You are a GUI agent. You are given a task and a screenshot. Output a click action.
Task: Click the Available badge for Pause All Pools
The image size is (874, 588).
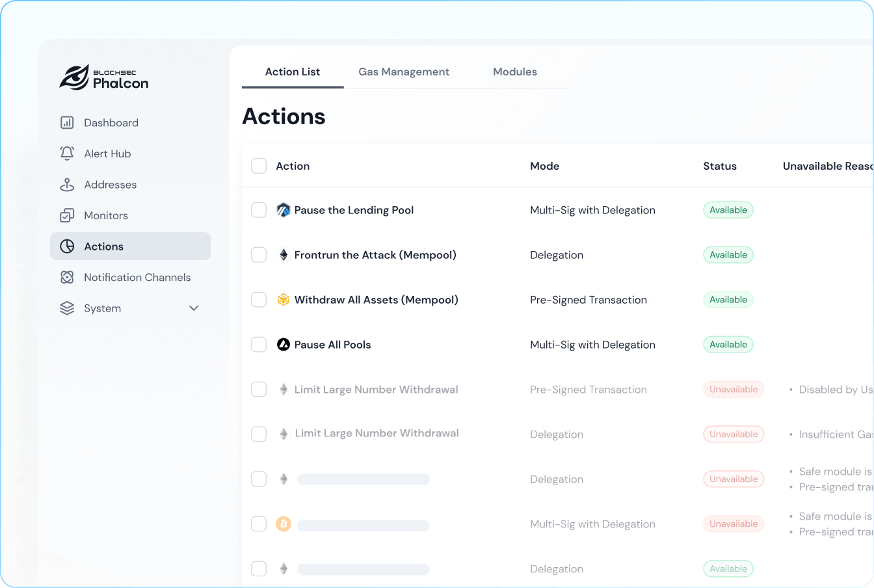(728, 345)
